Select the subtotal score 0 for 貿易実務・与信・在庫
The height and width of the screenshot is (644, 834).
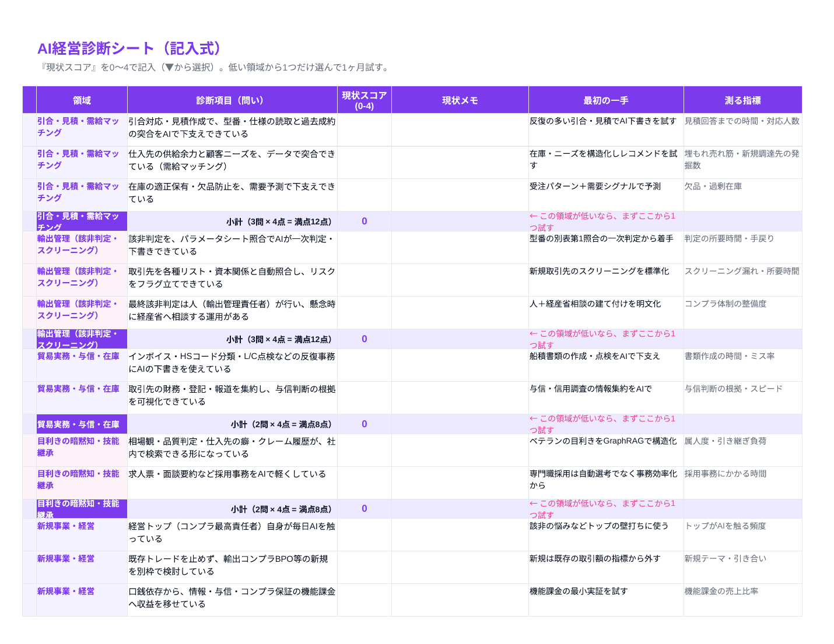coord(365,424)
